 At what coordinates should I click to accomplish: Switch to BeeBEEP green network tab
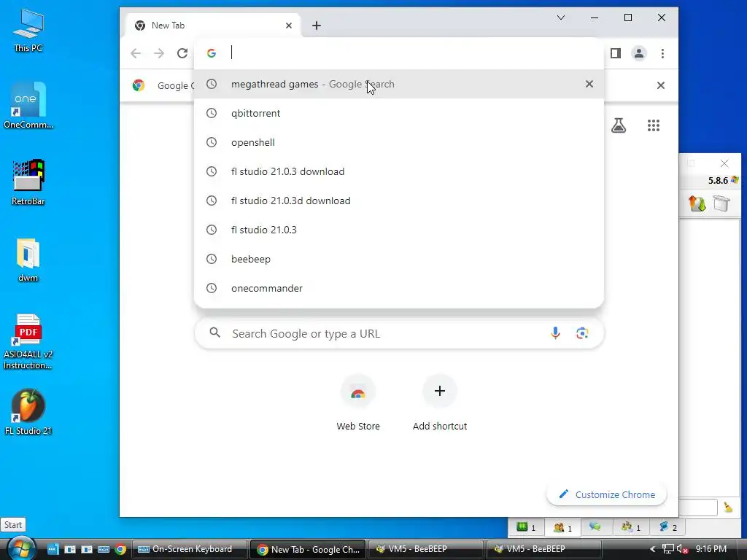pyautogui.click(x=527, y=527)
